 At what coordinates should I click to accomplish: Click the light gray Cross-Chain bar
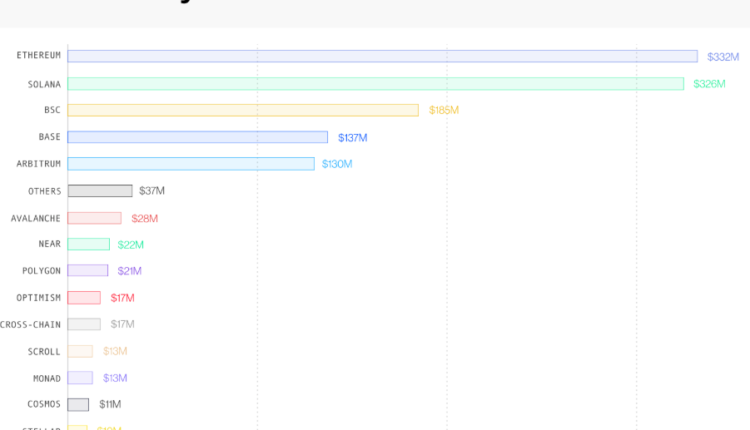point(84,324)
